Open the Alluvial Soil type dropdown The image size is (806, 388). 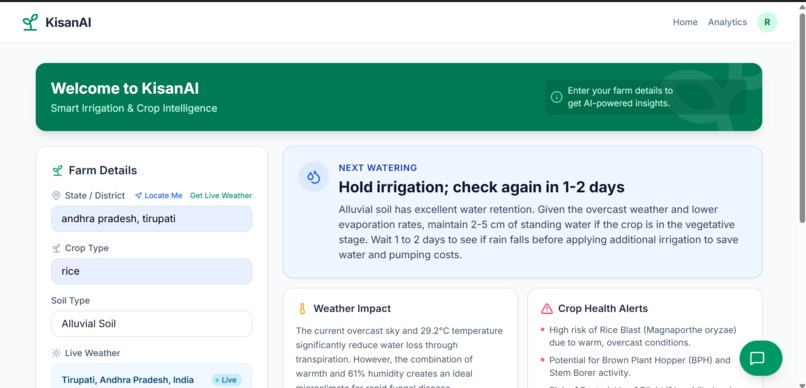coord(152,324)
